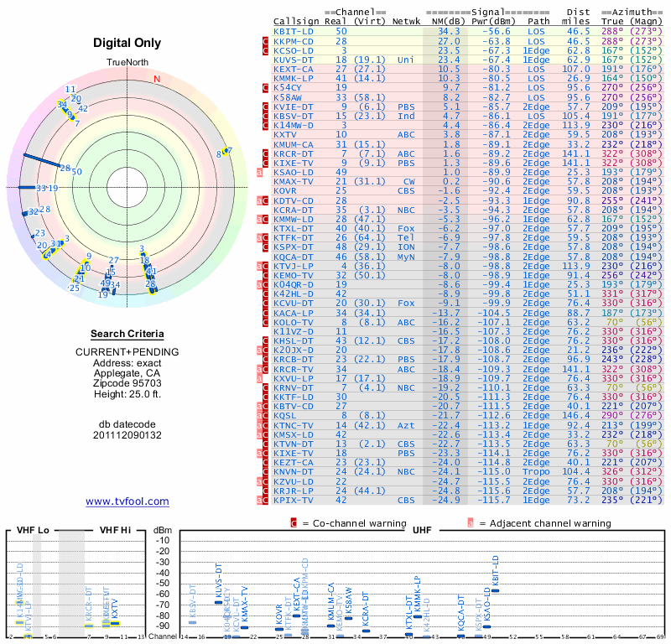Viewport: 671px width, 644px height.
Task: Click the adjacent channel legend icon below the table
Action: pos(471,523)
